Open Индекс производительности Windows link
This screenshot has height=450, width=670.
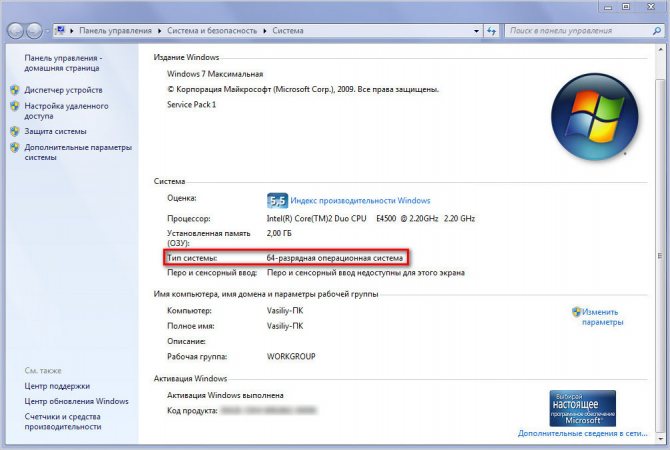(360, 200)
